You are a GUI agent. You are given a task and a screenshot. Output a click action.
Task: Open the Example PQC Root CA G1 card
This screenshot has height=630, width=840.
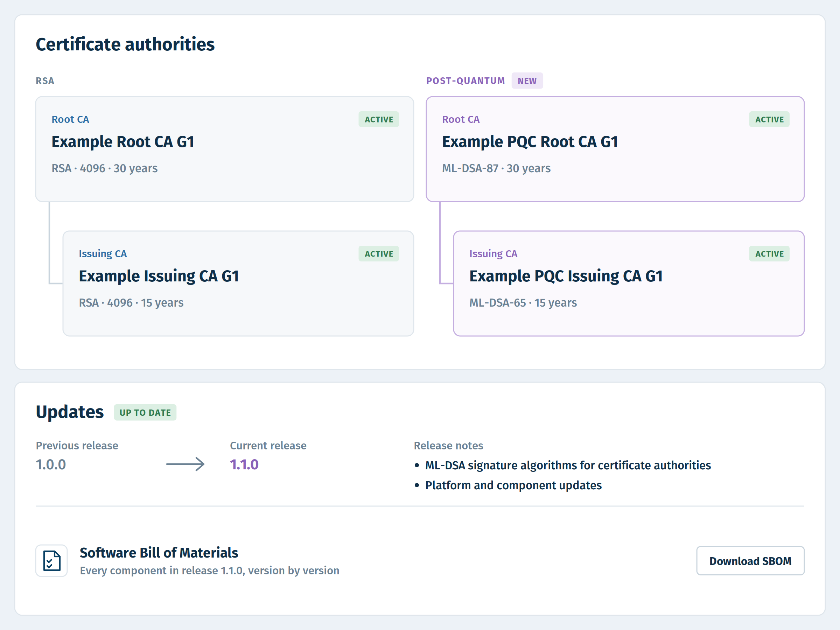615,149
